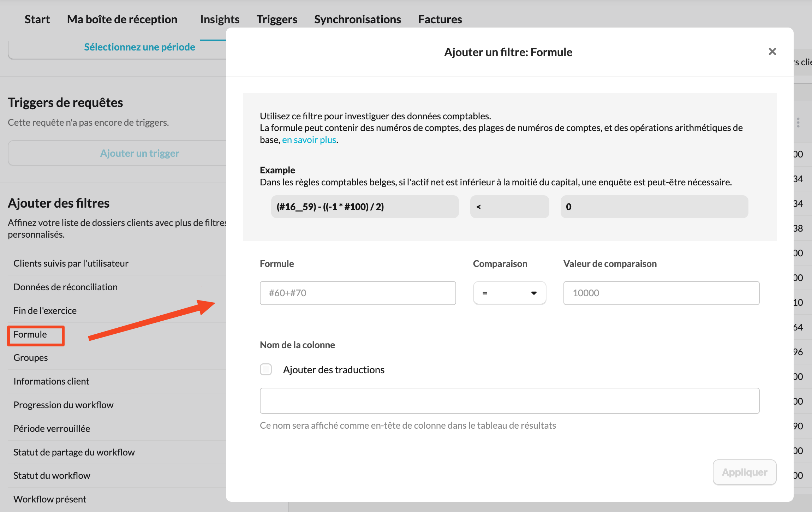Choose Statut du workflow filter
This screenshot has height=512, width=812.
click(x=52, y=476)
